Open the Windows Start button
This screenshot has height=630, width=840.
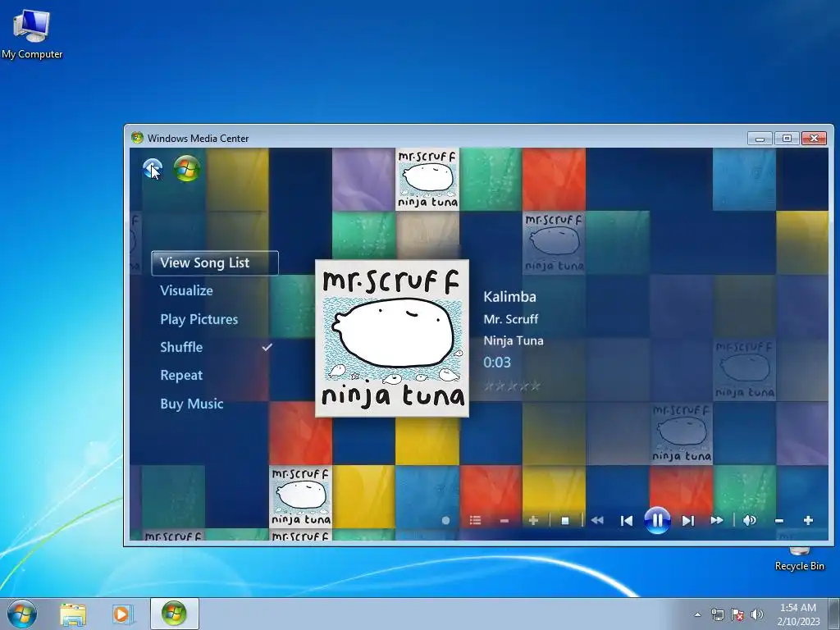(x=22, y=614)
